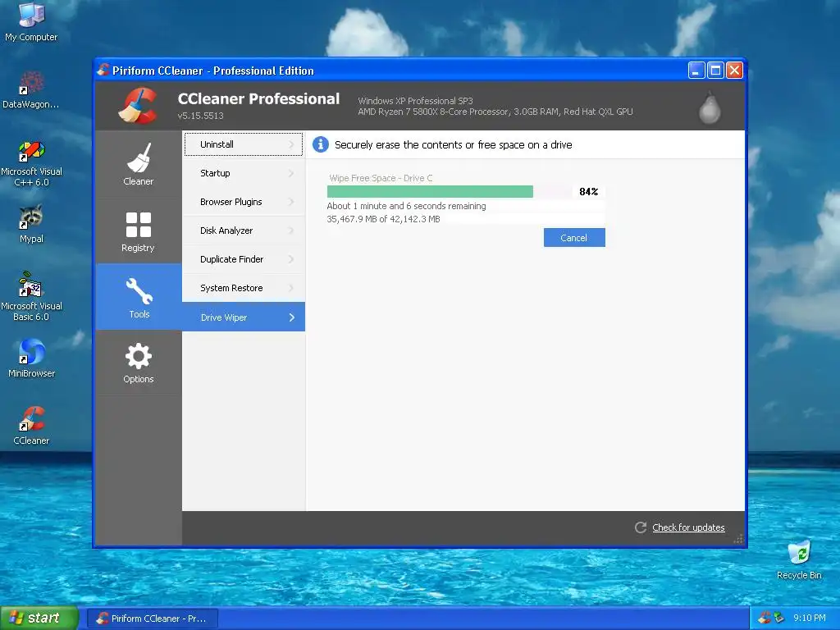Select the Disk Analyzer tool
840x630 pixels.
point(243,231)
